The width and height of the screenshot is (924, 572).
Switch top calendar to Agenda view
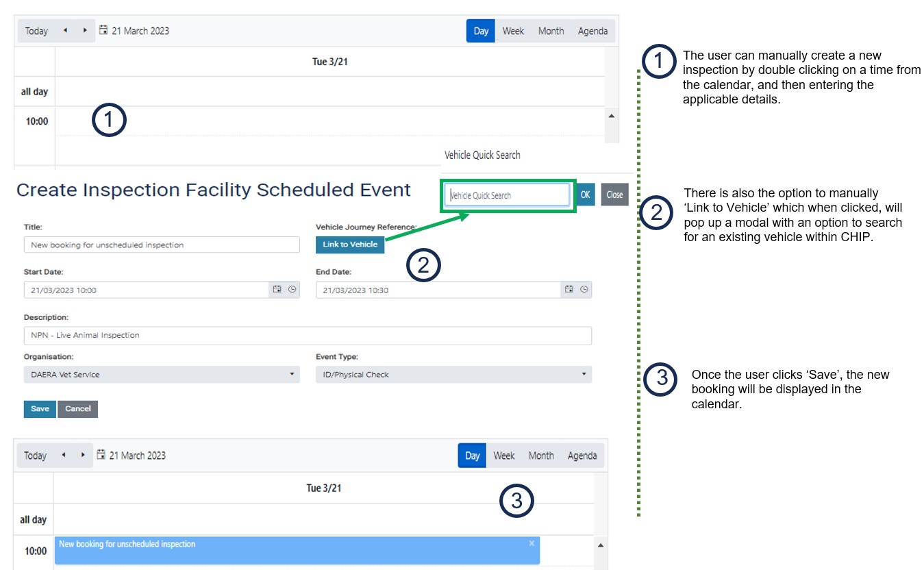click(x=592, y=31)
